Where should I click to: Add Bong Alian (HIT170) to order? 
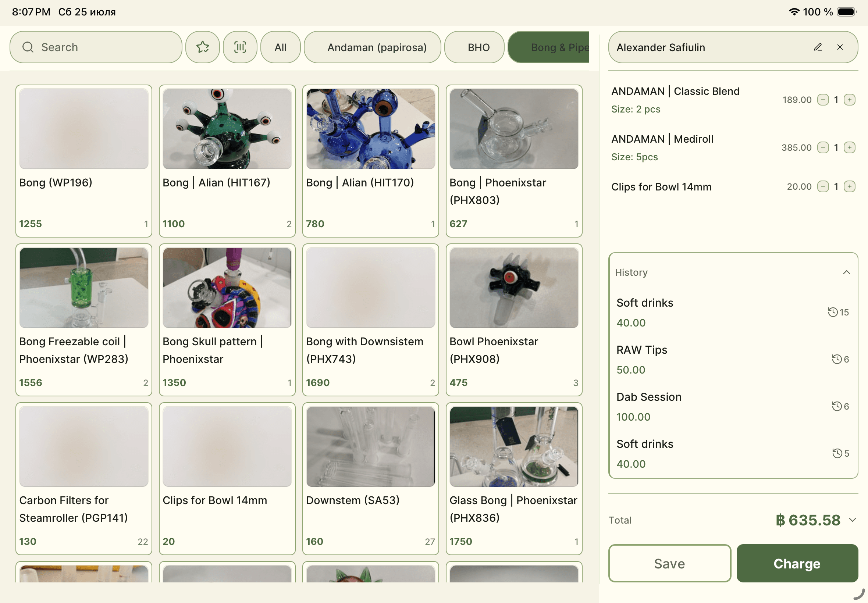coord(371,161)
